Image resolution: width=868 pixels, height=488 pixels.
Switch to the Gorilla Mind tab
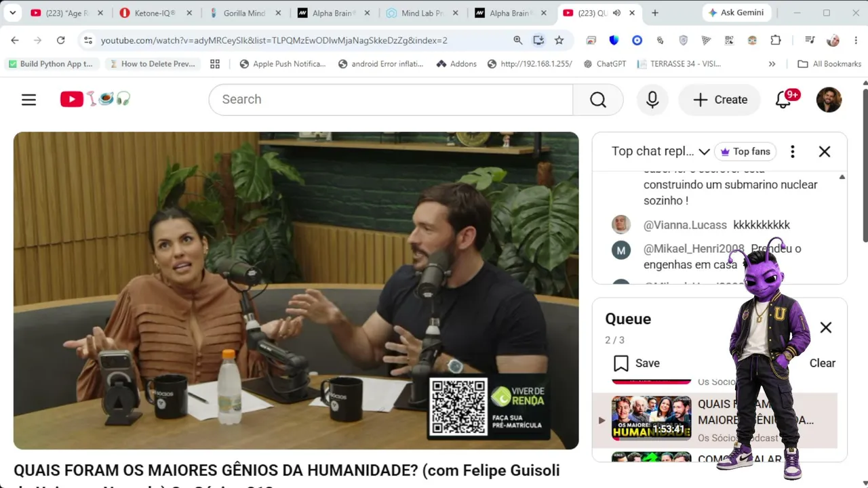244,13
